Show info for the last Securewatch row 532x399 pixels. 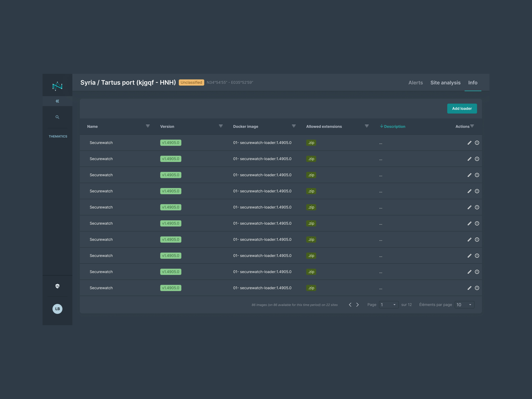click(x=477, y=288)
